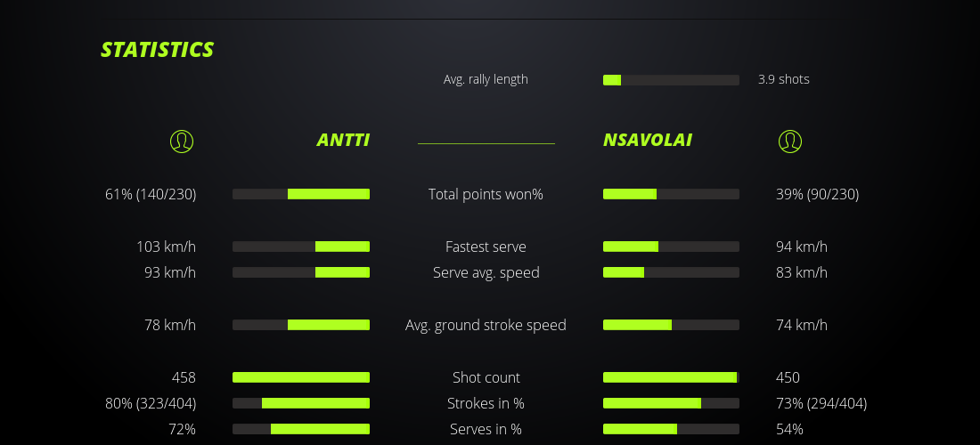Click Nsavolai's Serves in % bar

click(x=671, y=429)
